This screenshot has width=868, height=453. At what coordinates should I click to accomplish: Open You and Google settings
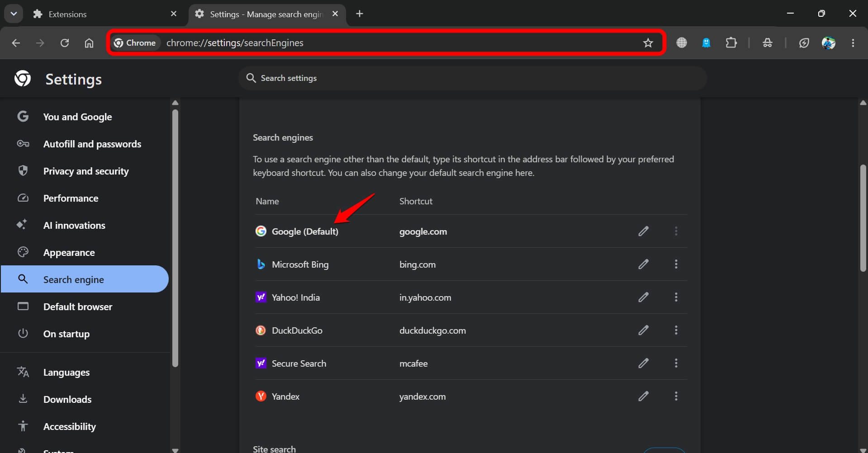click(85, 117)
